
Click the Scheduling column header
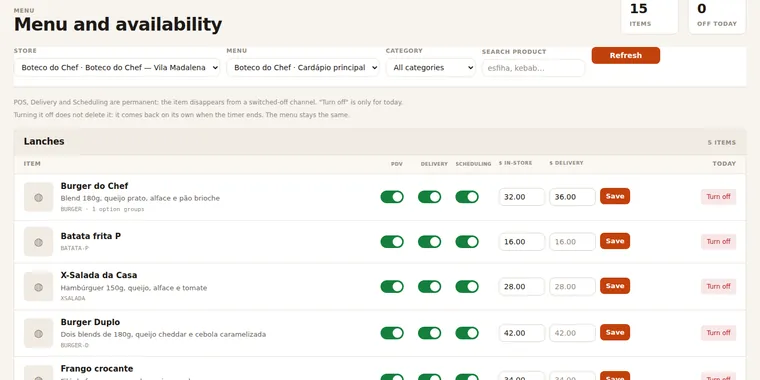(x=474, y=164)
